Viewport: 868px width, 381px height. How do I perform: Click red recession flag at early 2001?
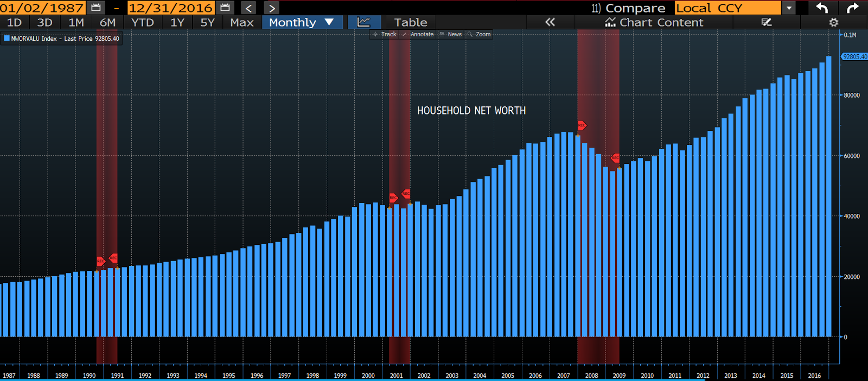coord(393,198)
